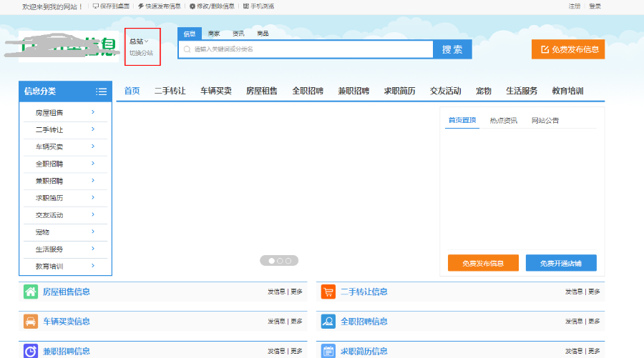Screen dimensions: 644x358
Task: Select the 资讯 search tab
Action: point(238,34)
